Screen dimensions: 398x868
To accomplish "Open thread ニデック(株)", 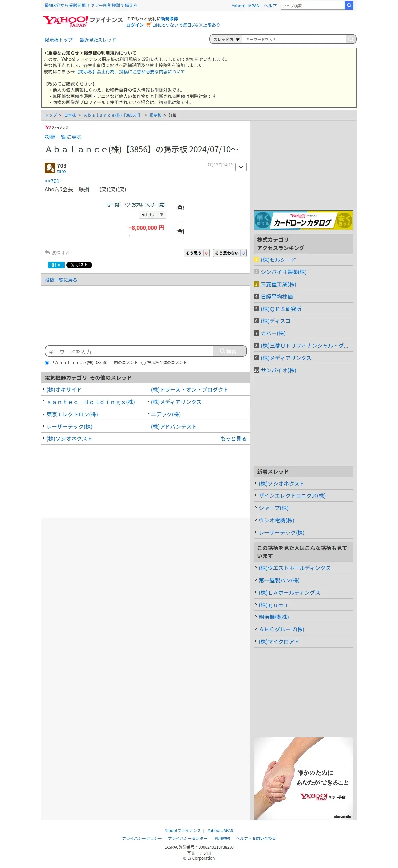I will coord(166,415).
